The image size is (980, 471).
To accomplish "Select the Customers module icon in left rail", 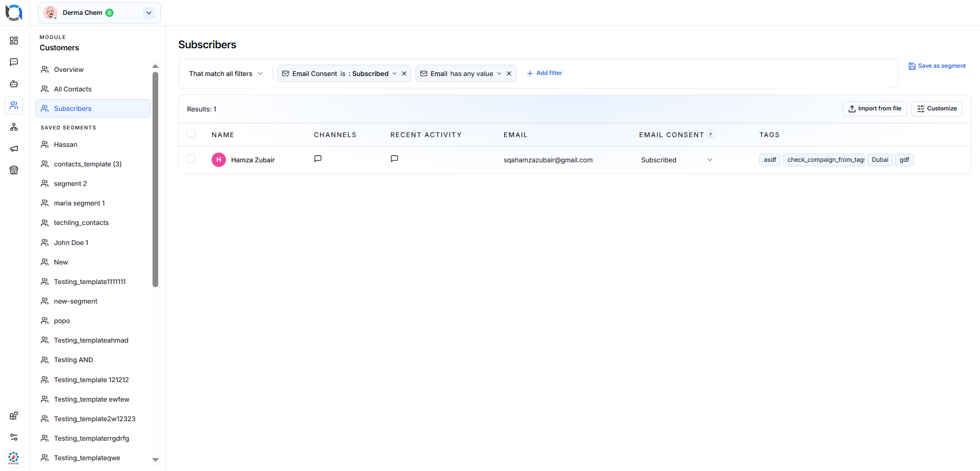I will 14,105.
